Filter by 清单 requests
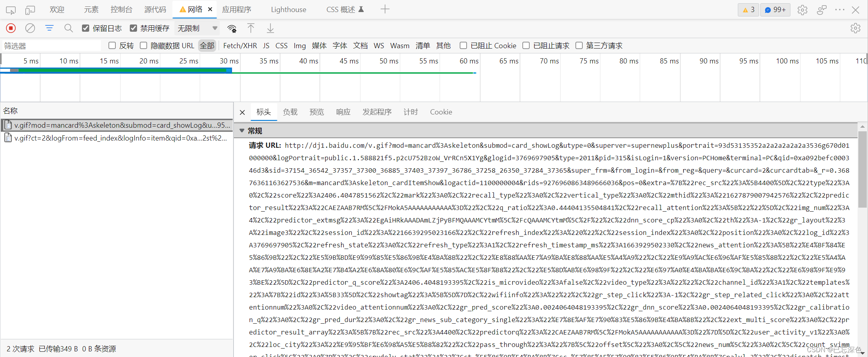 pos(423,46)
